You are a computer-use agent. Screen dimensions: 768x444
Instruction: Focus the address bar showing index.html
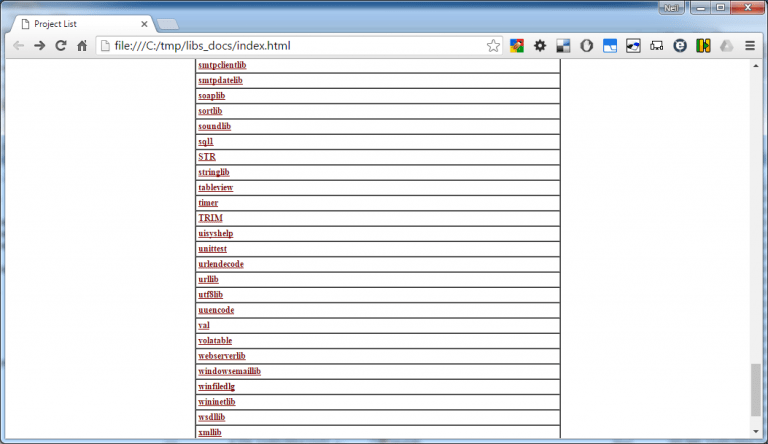click(299, 46)
